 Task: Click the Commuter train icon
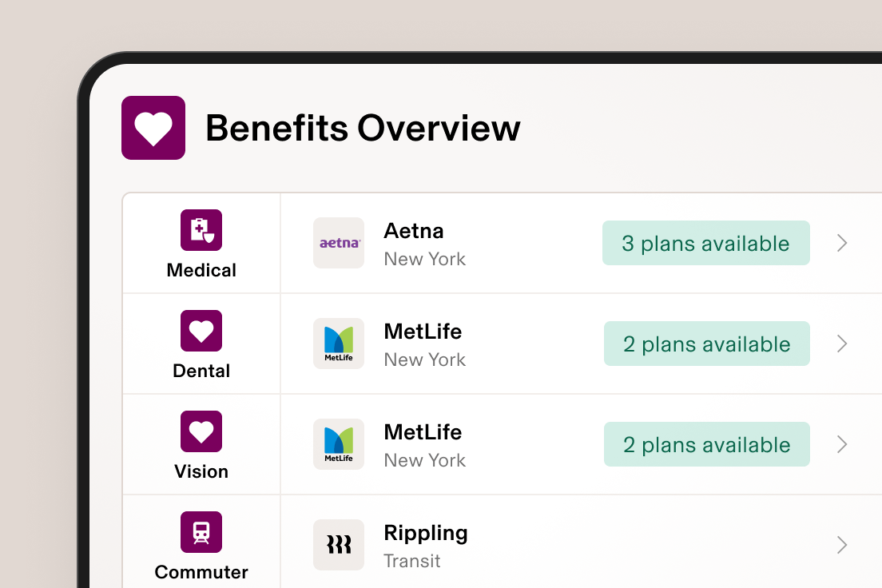click(x=201, y=531)
